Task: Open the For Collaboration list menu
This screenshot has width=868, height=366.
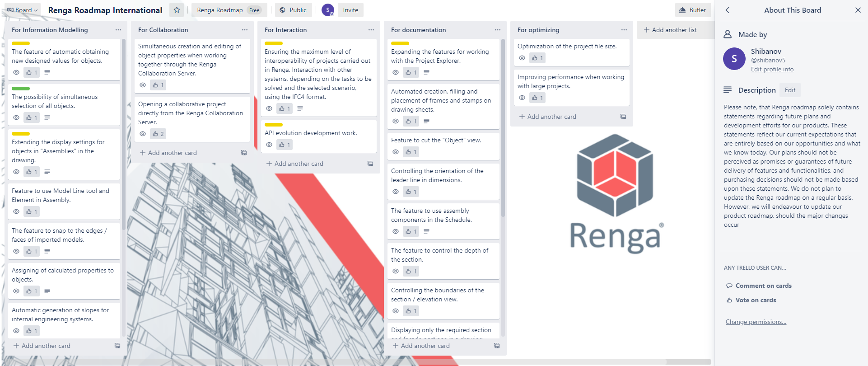Action: pyautogui.click(x=245, y=30)
